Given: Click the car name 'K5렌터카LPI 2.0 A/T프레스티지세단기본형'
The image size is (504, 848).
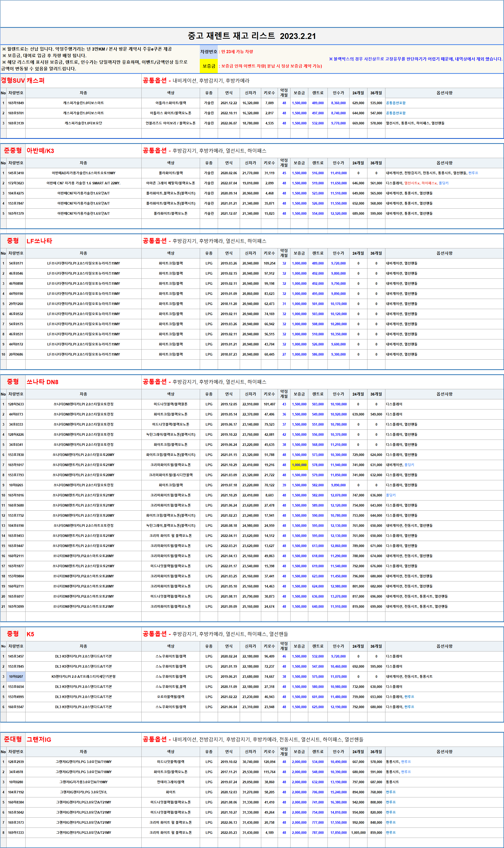Looking at the screenshot, I should pyautogui.click(x=83, y=677).
